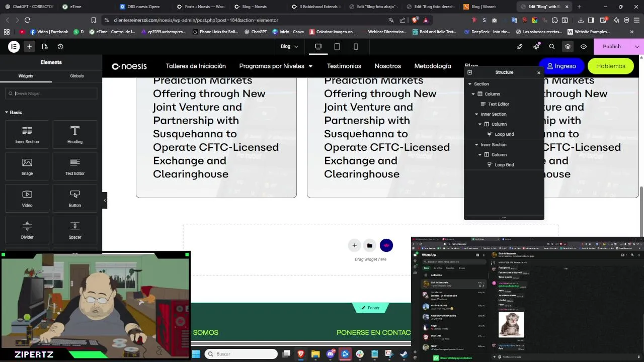Collapse the first Inner Section in Structure
This screenshot has width=644, height=362.
pos(477,114)
